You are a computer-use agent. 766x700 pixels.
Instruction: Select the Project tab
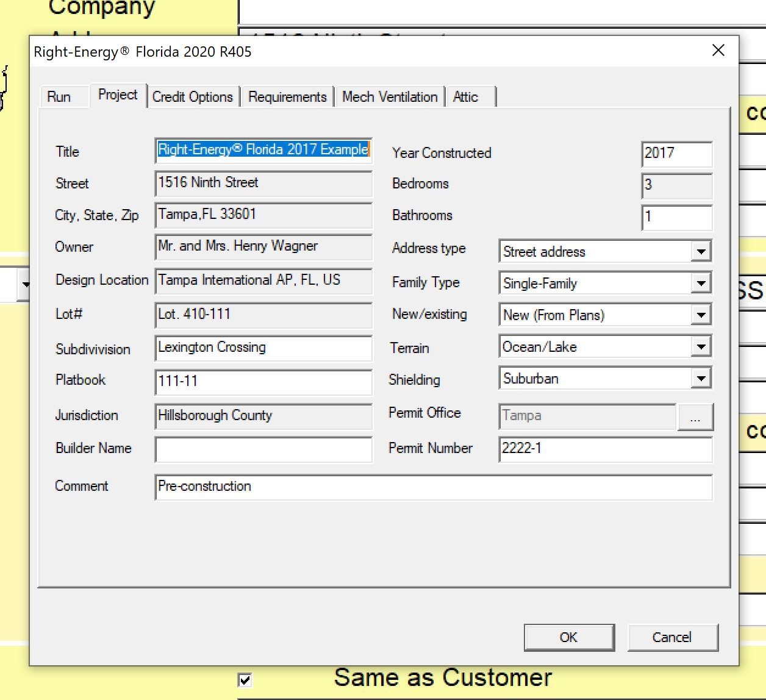pyautogui.click(x=118, y=95)
